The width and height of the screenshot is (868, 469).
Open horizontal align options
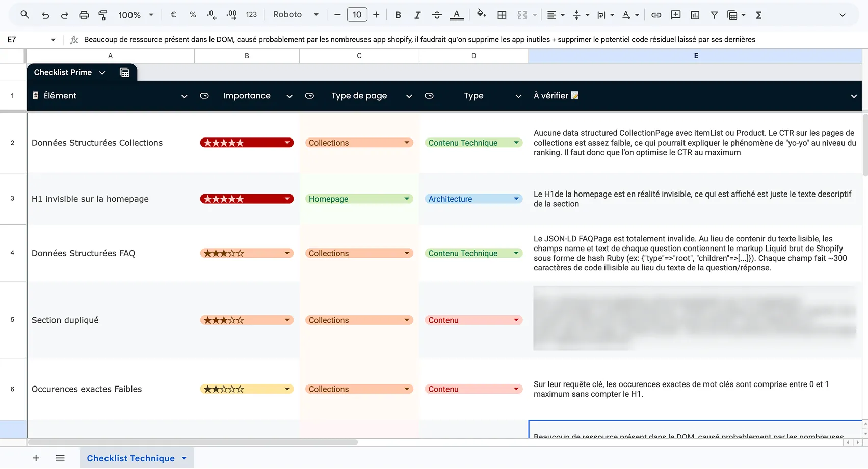coord(556,15)
